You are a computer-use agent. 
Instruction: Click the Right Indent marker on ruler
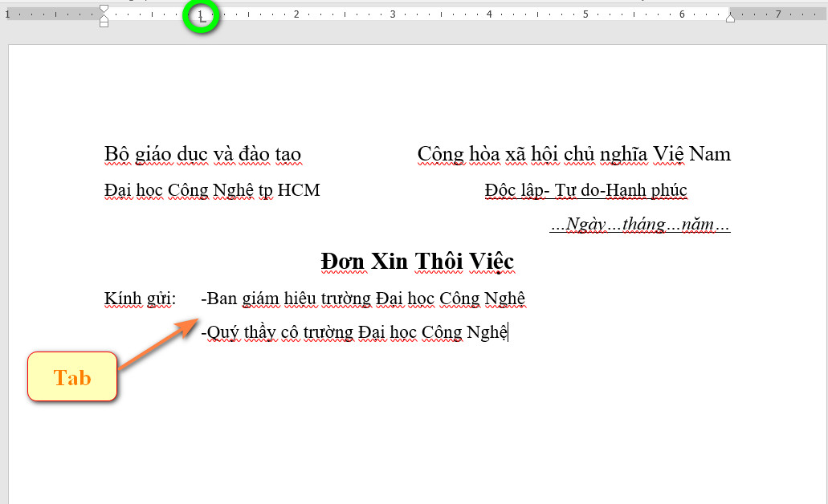(730, 18)
